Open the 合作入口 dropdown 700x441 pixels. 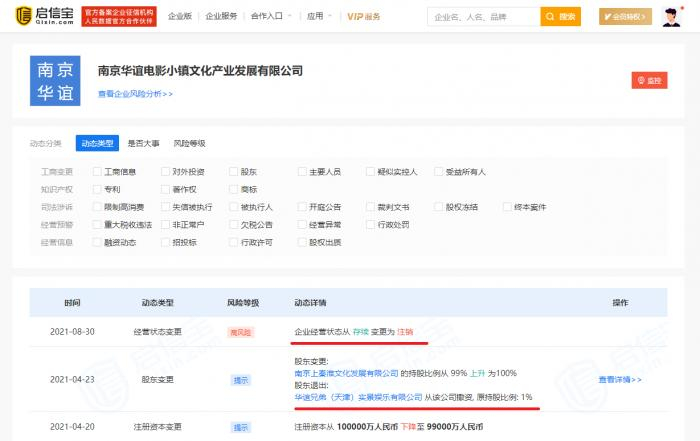tap(270, 17)
